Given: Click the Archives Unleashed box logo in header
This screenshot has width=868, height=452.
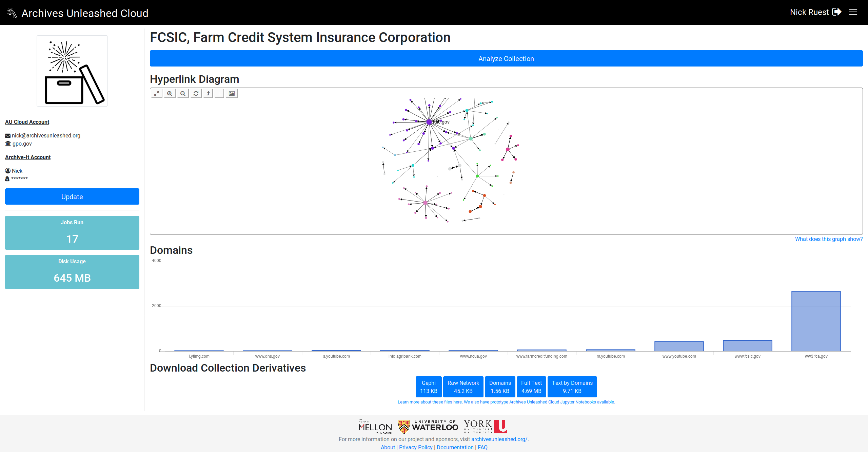Looking at the screenshot, I should point(12,13).
